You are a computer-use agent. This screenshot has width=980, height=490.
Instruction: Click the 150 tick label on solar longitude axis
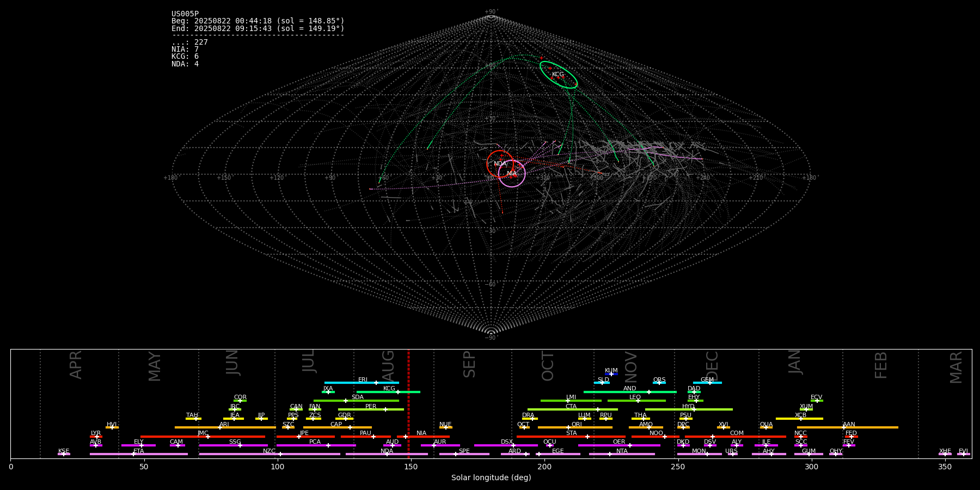(411, 467)
